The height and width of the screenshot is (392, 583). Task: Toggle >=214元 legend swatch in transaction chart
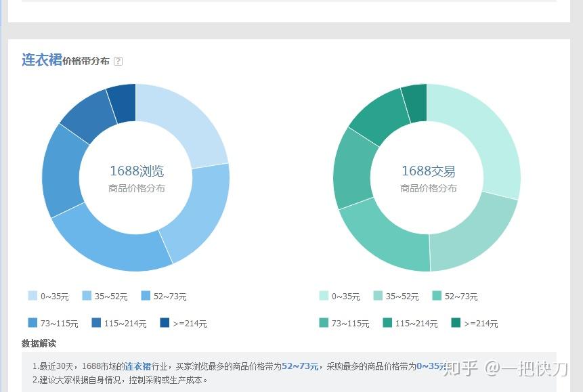click(x=456, y=322)
